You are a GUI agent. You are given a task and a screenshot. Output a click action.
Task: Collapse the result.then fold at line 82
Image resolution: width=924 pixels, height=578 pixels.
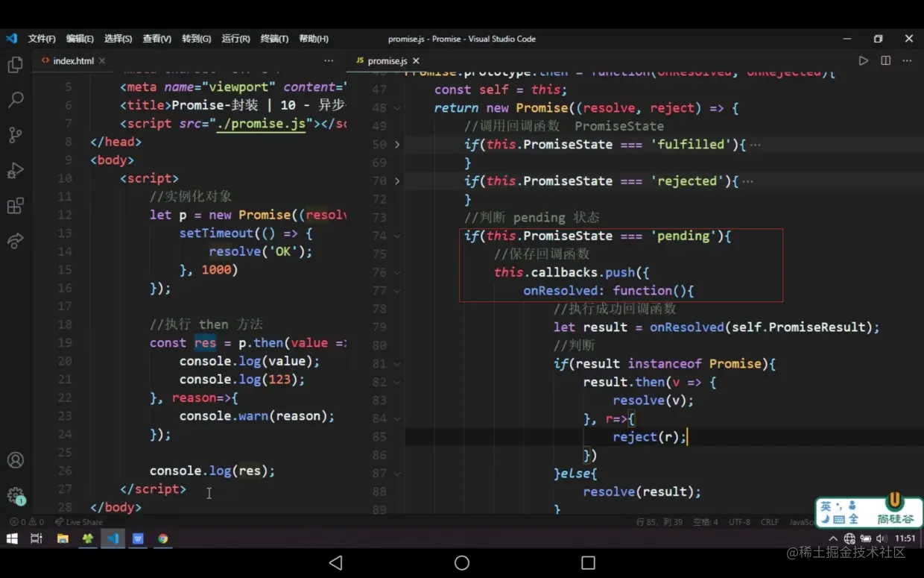(x=396, y=383)
